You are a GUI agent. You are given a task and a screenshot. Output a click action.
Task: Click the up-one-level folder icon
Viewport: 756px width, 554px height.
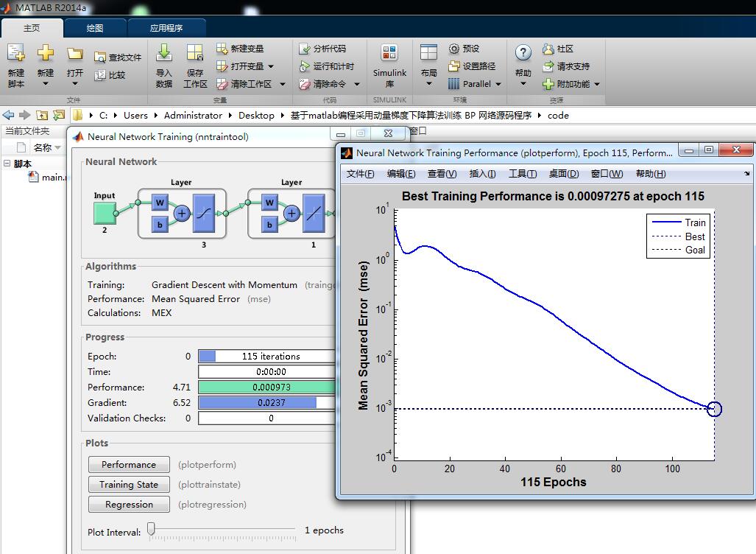click(x=43, y=115)
